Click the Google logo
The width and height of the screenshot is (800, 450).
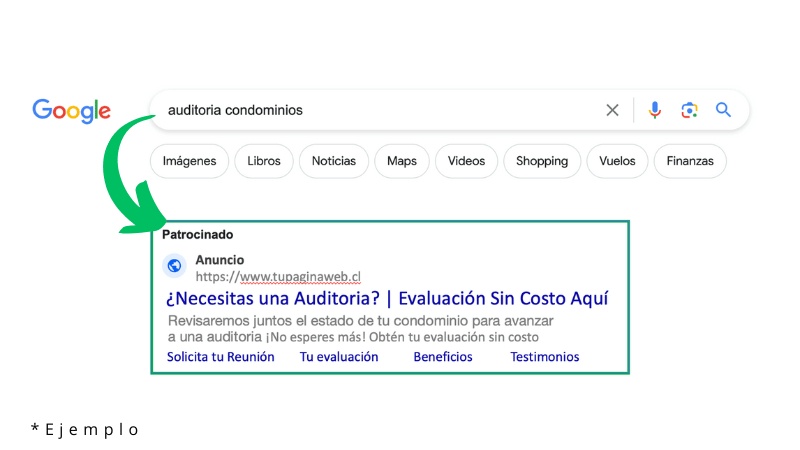click(x=71, y=110)
